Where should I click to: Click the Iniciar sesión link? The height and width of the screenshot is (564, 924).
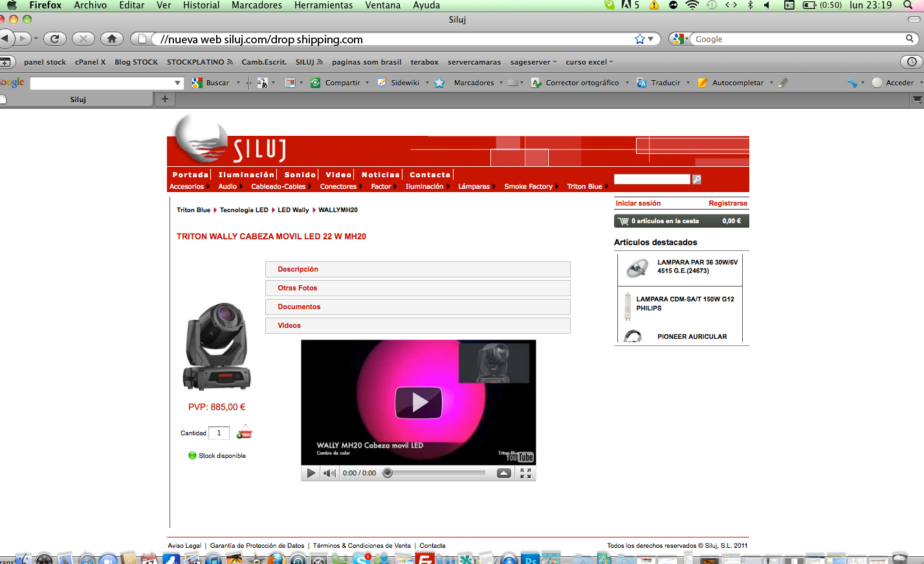coord(638,203)
